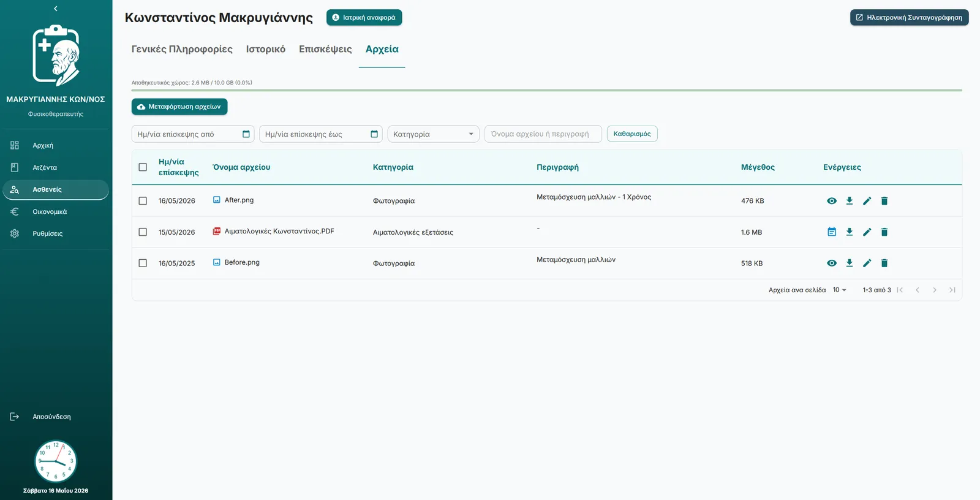This screenshot has width=980, height=500.
Task: Click the Μεταφόρτωση αρχείων upload button
Action: coord(179,107)
